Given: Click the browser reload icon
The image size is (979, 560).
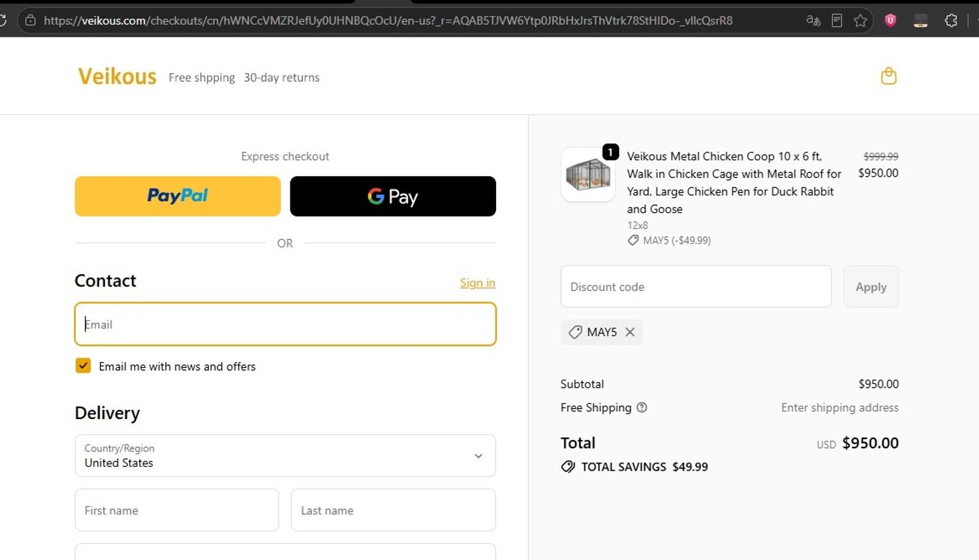Looking at the screenshot, I should coord(3,20).
